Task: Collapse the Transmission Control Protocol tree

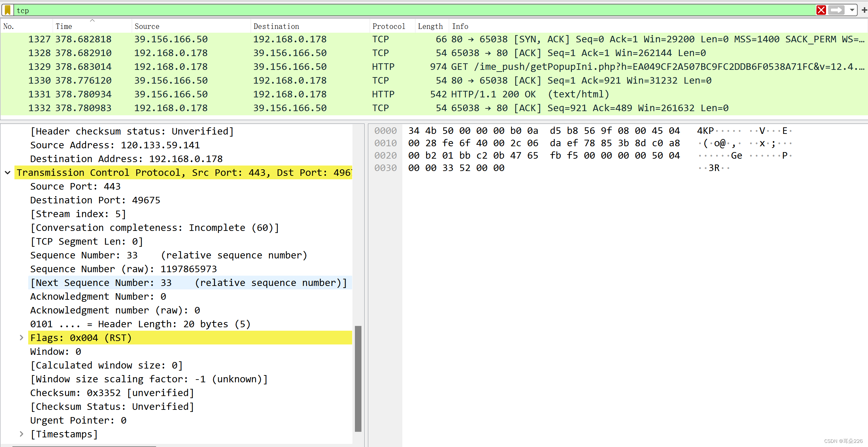Action: [8, 173]
